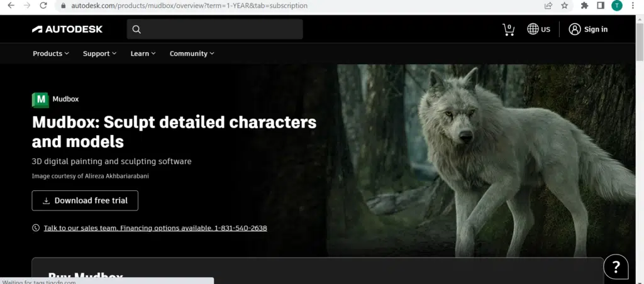
Task: Open the globe US region selector
Action: click(538, 29)
